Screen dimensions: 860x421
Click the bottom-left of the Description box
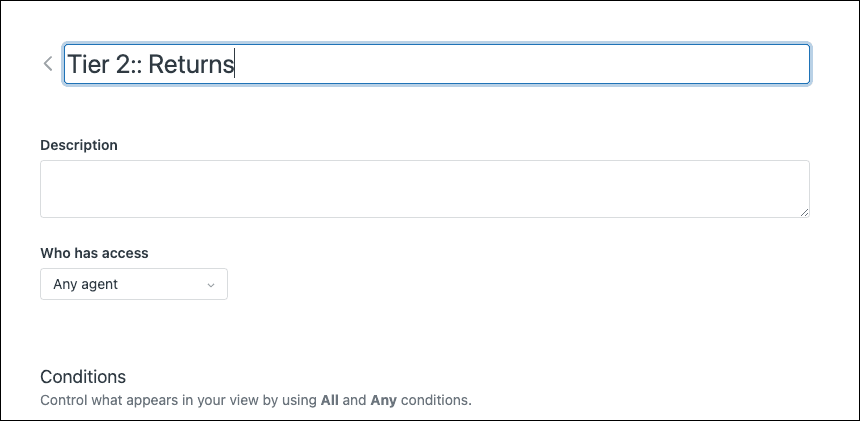click(x=52, y=208)
